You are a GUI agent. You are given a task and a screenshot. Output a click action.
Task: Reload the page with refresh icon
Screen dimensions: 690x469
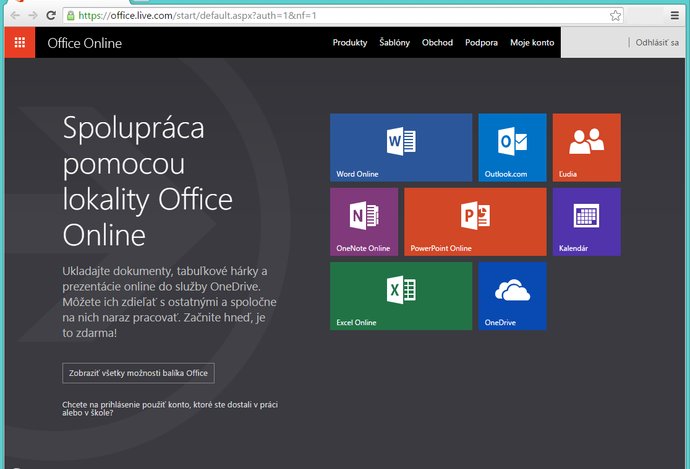(51, 15)
